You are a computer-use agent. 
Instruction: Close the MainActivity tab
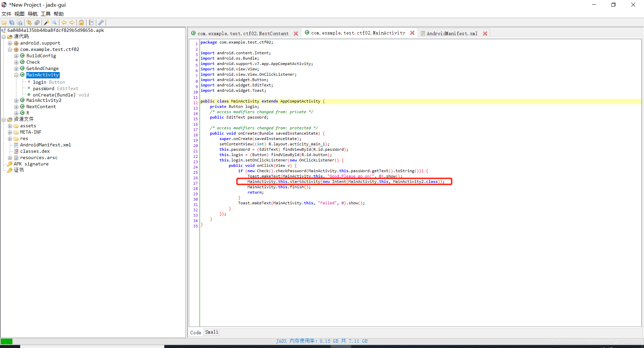coord(412,33)
